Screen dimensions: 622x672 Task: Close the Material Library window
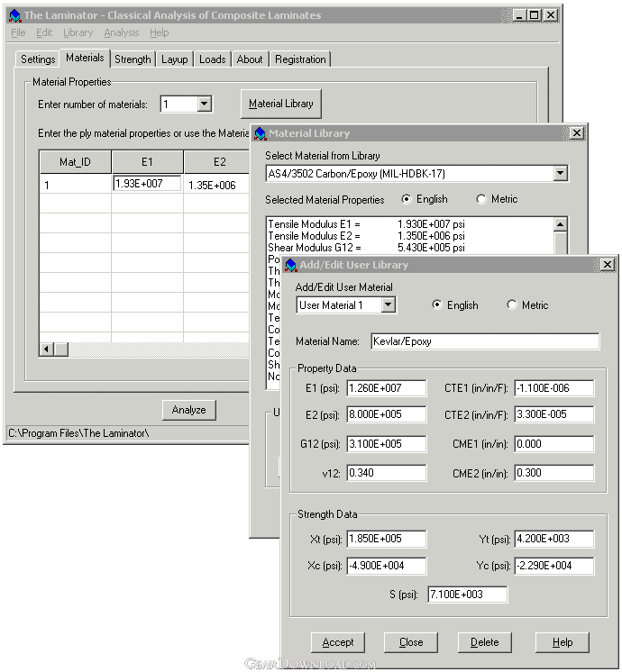pyautogui.click(x=577, y=133)
